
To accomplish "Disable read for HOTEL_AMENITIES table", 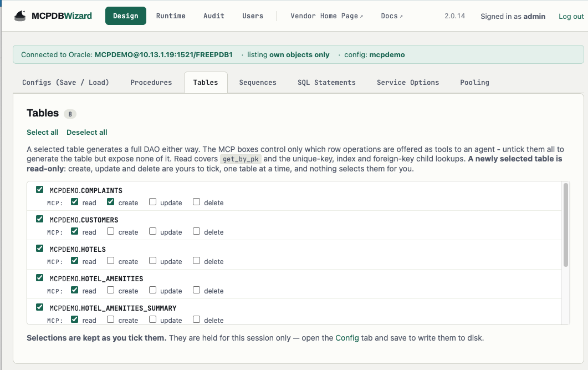I will click(75, 290).
